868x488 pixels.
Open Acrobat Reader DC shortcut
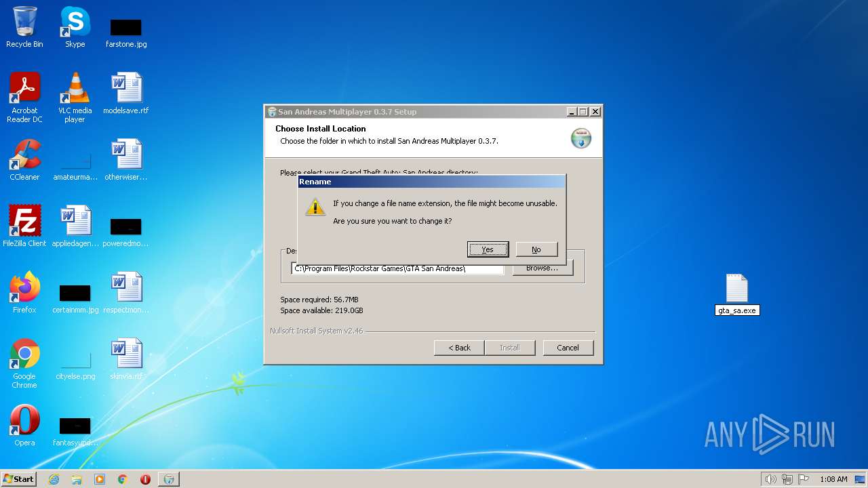24,98
